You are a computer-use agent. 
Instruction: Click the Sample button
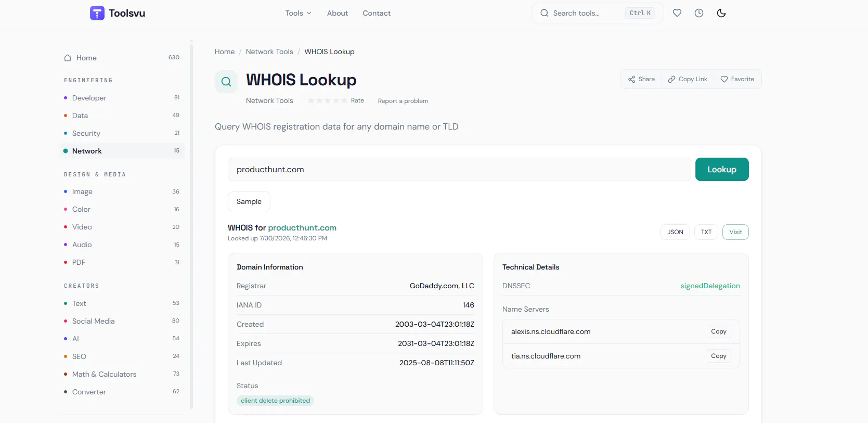[x=249, y=201]
